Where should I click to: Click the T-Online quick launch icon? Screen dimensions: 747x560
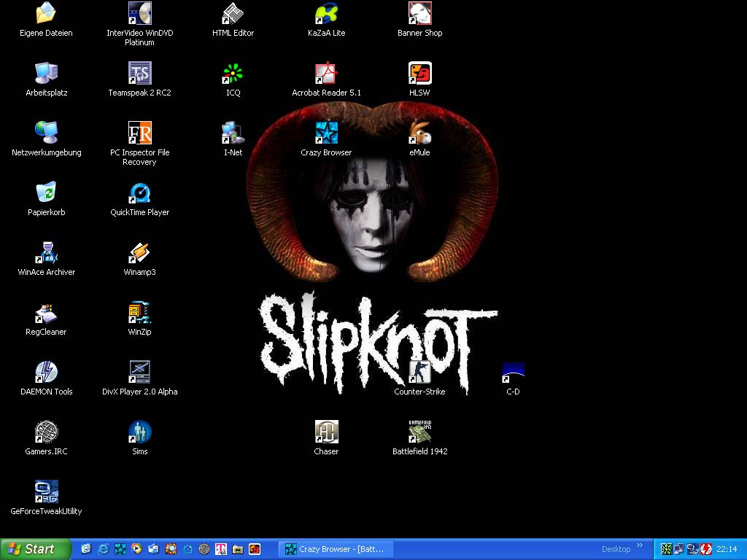[x=220, y=549]
